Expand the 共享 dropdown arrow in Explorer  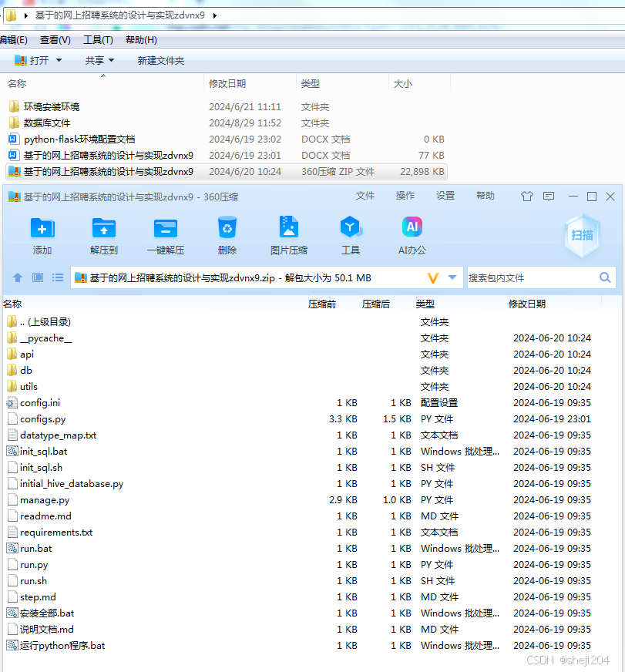[x=112, y=60]
